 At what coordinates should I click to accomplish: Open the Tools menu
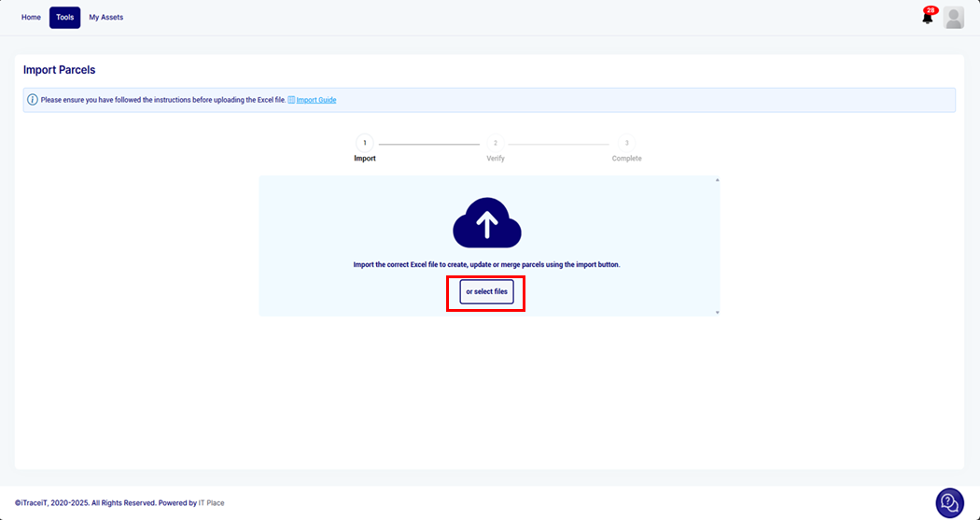[64, 18]
